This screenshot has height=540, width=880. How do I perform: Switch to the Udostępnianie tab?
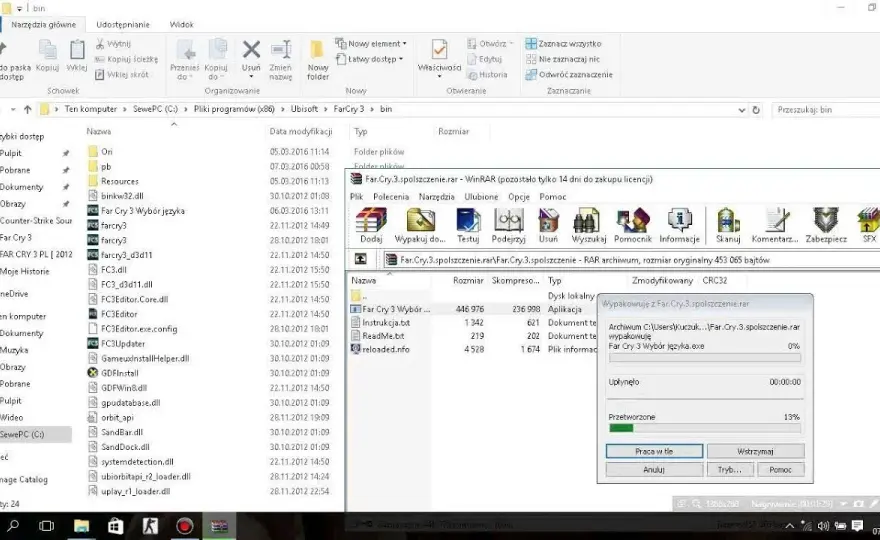pyautogui.click(x=122, y=25)
